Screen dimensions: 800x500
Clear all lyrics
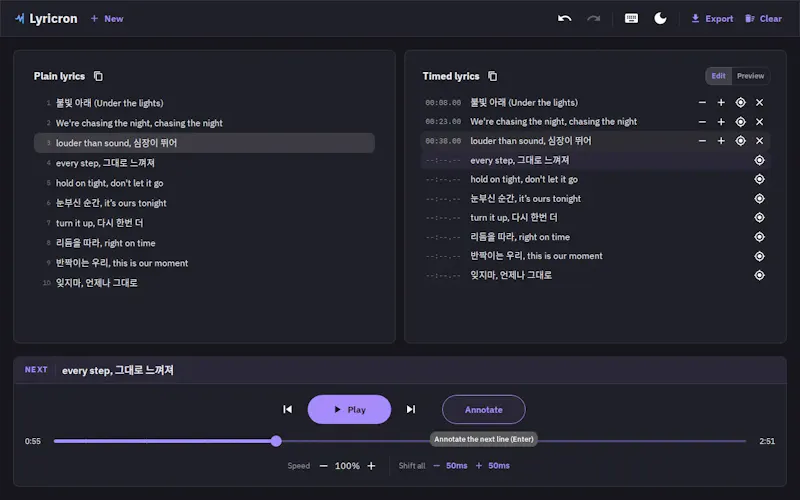click(763, 19)
